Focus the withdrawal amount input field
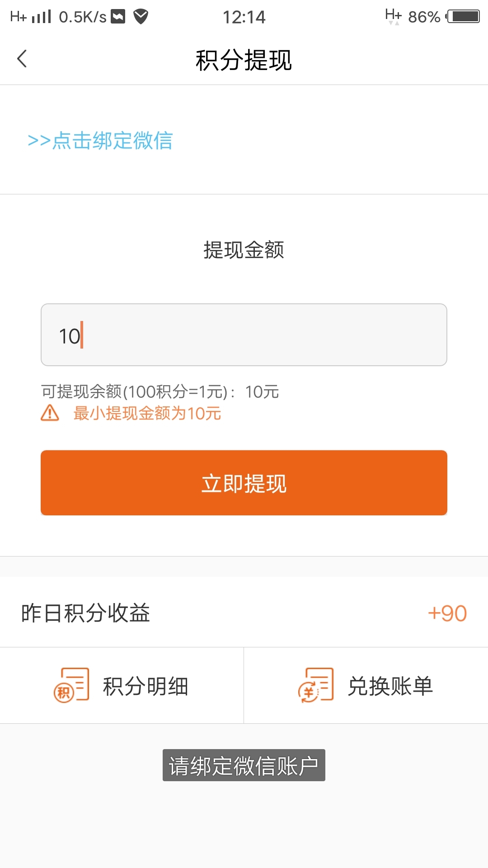Viewport: 488px width, 868px height. (x=244, y=335)
